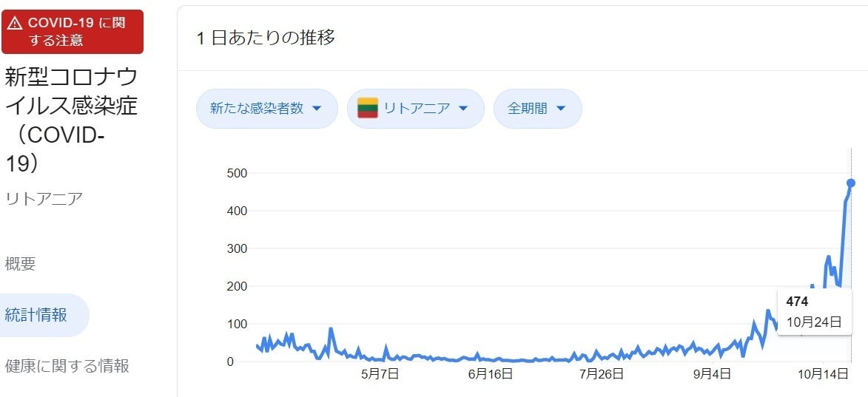Click the blue data point at chart peak
The height and width of the screenshot is (397, 868).
[851, 183]
